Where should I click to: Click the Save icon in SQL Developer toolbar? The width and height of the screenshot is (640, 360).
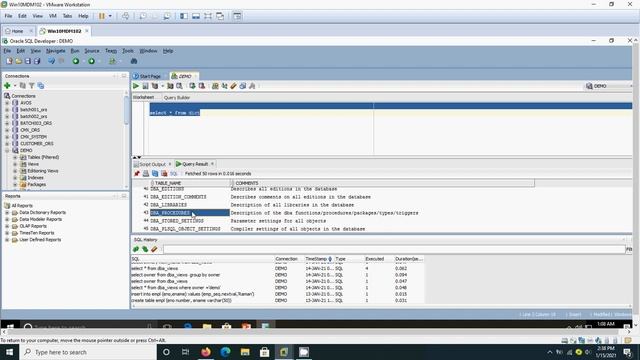click(28, 61)
